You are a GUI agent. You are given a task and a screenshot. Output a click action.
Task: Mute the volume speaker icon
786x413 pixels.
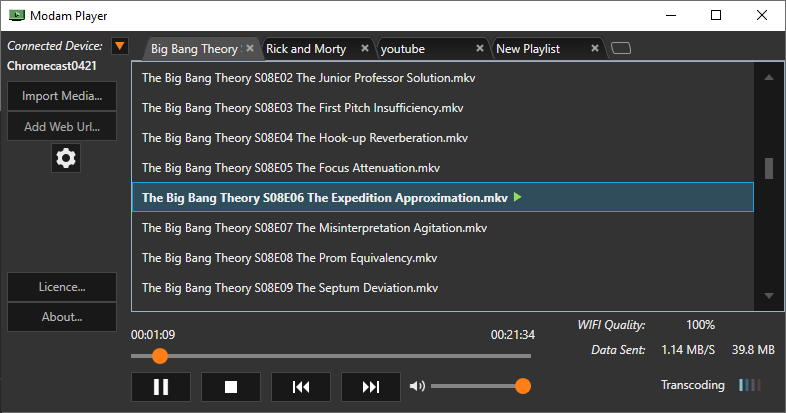pos(417,387)
